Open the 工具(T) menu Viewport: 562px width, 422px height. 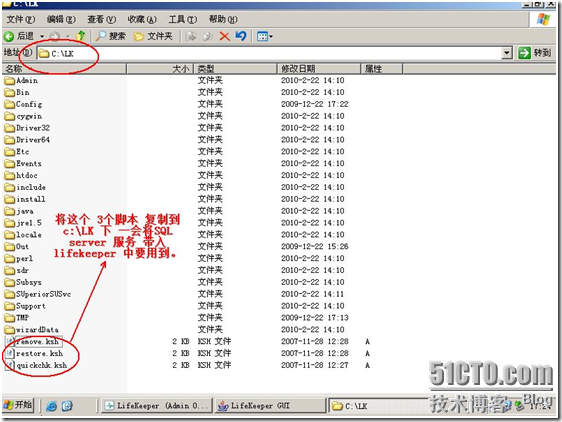183,19
